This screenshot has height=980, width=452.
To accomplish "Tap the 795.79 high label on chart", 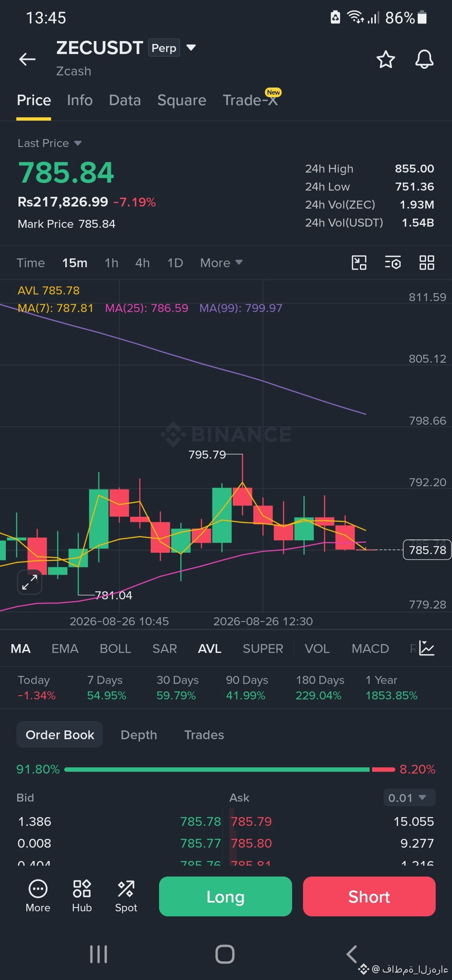I will 207,454.
